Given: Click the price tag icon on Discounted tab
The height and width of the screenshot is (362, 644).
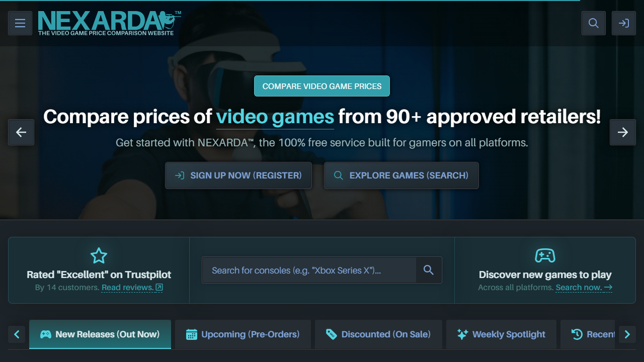Looking at the screenshot, I should [x=332, y=334].
